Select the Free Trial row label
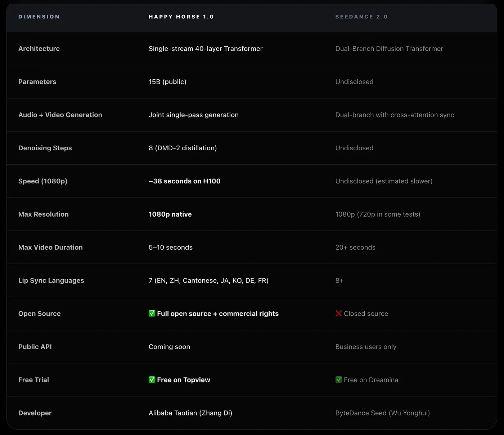The height and width of the screenshot is (435, 504). point(33,380)
